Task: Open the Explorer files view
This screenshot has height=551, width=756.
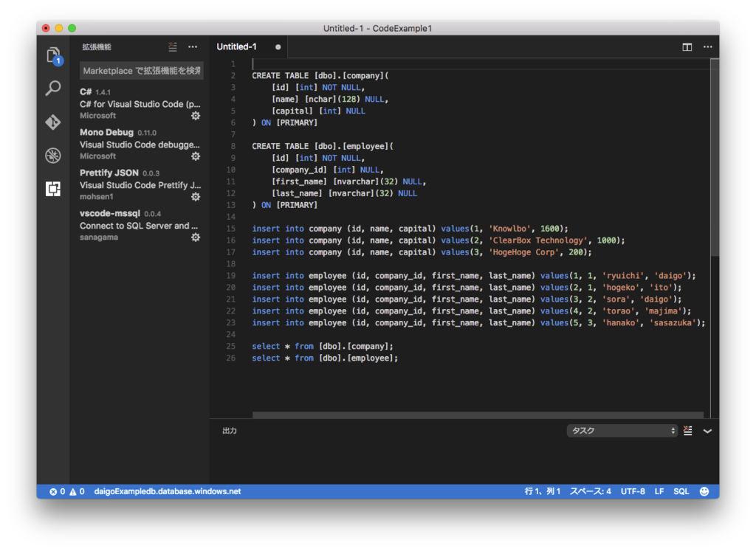Action: 53,56
